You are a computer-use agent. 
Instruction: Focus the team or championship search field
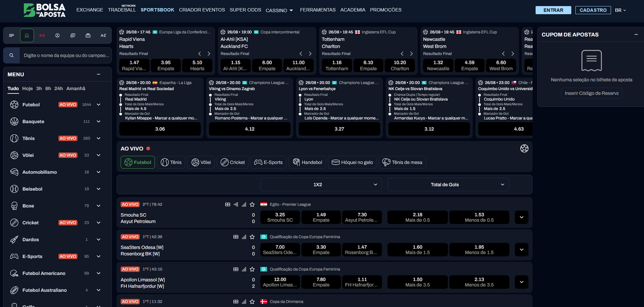(x=65, y=55)
